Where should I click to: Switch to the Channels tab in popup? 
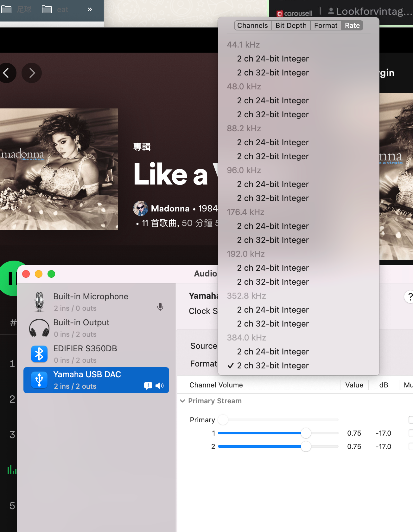[x=253, y=25]
